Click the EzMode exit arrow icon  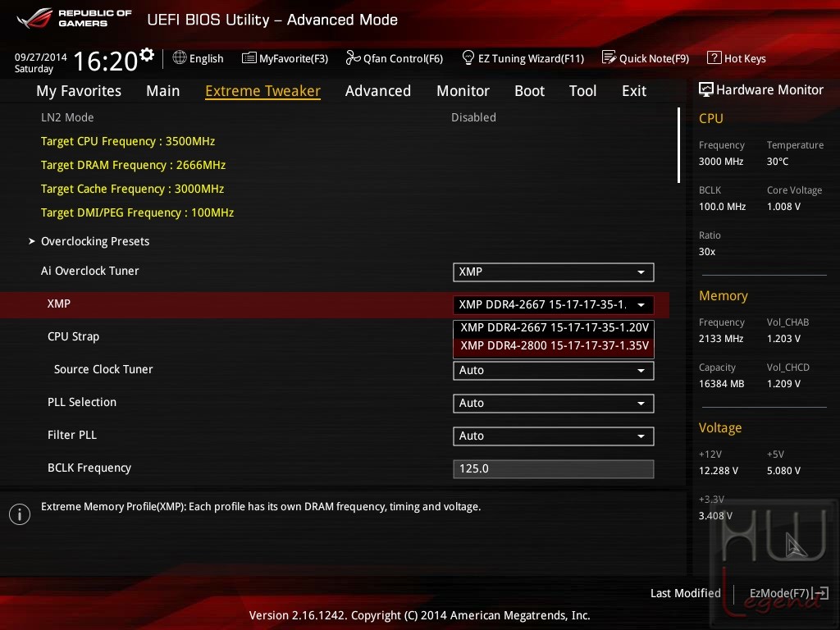click(820, 593)
